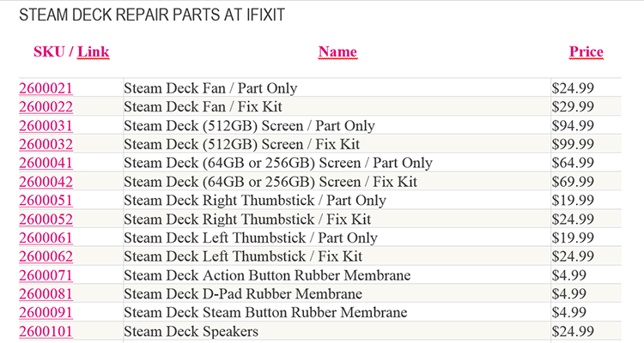The height and width of the screenshot is (343, 644).
Task: Sort table by Name column header
Action: click(337, 52)
